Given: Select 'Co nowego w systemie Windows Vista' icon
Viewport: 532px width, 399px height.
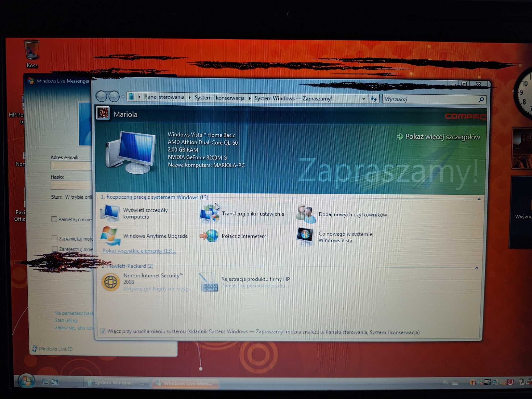Looking at the screenshot, I should click(x=305, y=236).
